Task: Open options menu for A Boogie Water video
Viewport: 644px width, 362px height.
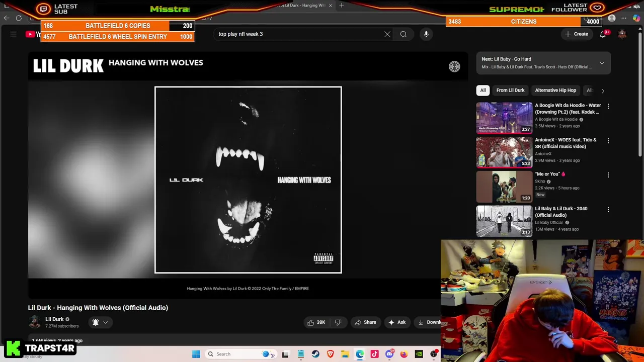Action: (x=608, y=107)
